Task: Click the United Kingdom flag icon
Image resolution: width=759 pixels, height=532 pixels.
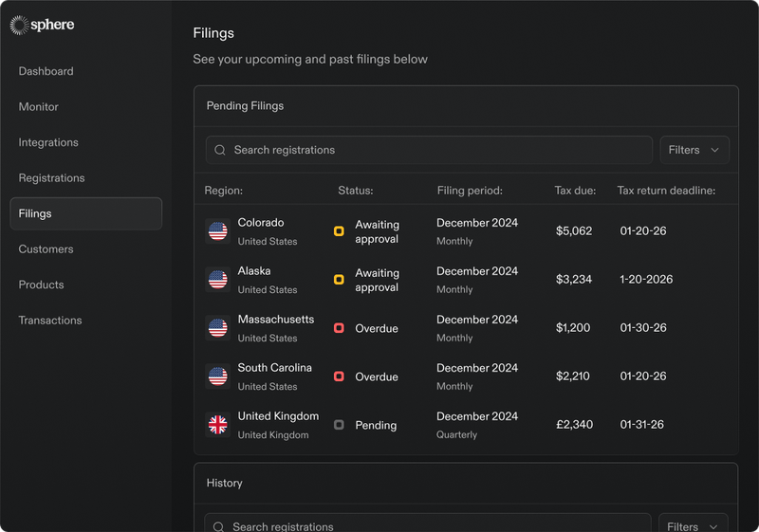Action: [217, 425]
